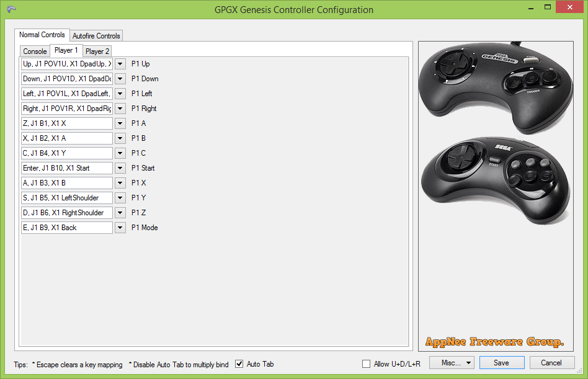Maximize the configuration window
Image resolution: width=588 pixels, height=379 pixels.
click(x=548, y=7)
